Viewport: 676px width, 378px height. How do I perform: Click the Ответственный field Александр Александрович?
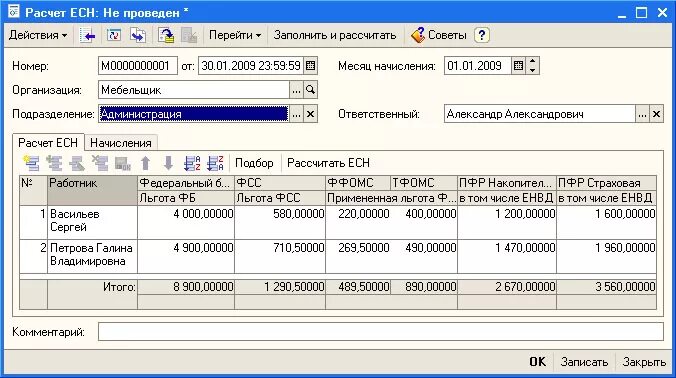[540, 114]
